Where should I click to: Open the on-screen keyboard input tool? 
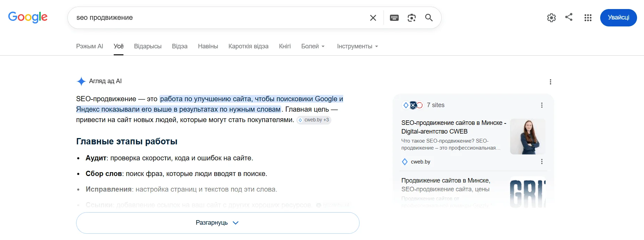(x=394, y=18)
